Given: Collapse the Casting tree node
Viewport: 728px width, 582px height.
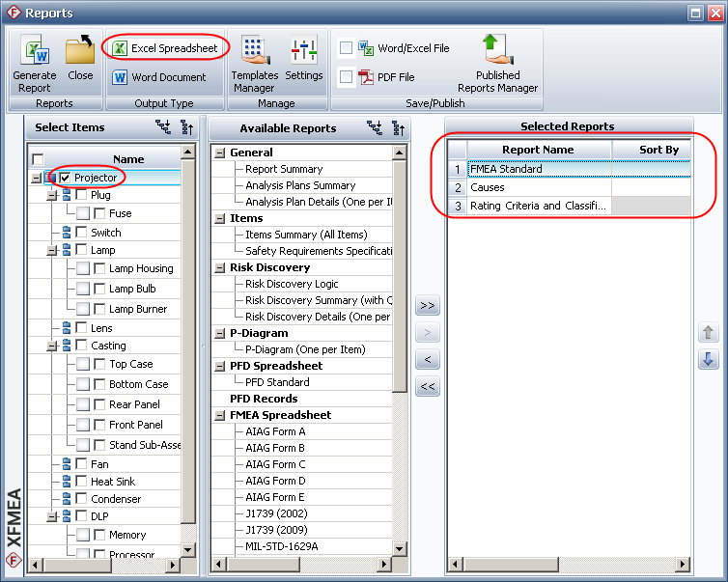Looking at the screenshot, I should 52,346.
